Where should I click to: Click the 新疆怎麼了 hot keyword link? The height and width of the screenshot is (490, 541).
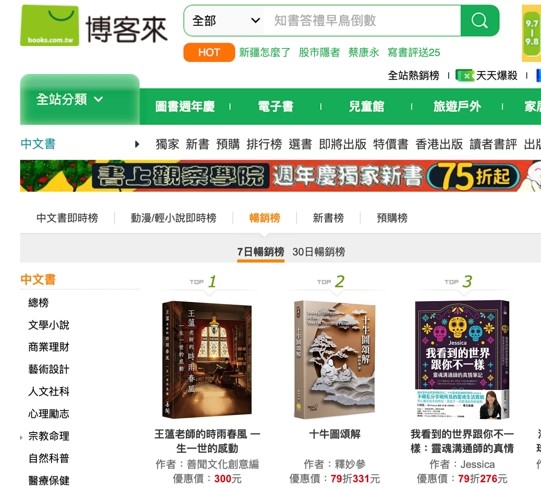point(265,52)
